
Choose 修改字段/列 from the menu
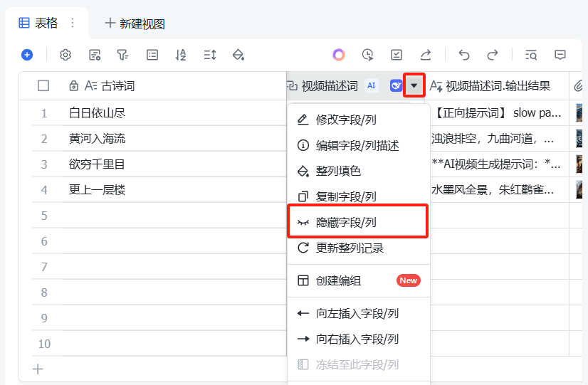click(359, 120)
